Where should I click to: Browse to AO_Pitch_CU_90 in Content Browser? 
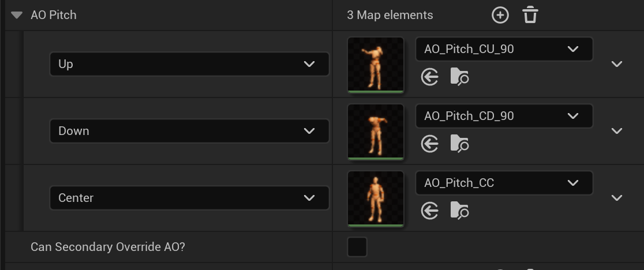(x=459, y=77)
